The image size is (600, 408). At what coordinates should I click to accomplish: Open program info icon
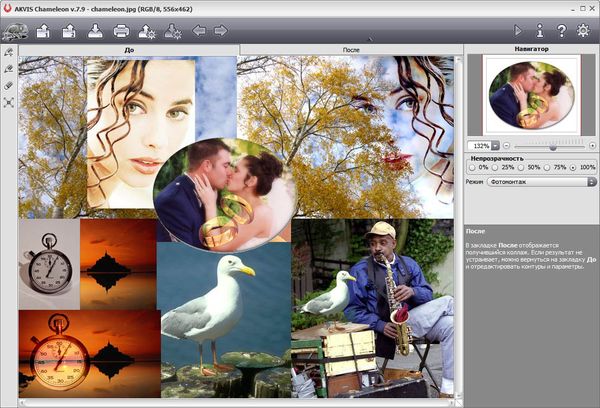pos(539,31)
